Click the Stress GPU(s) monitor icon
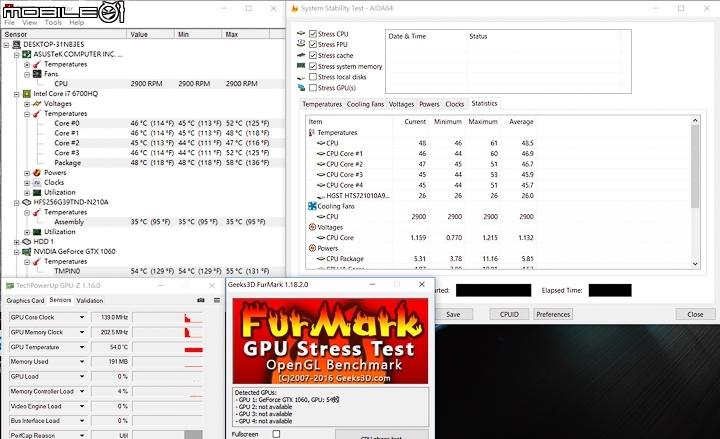Image resolution: width=720 pixels, height=439 pixels. point(301,87)
